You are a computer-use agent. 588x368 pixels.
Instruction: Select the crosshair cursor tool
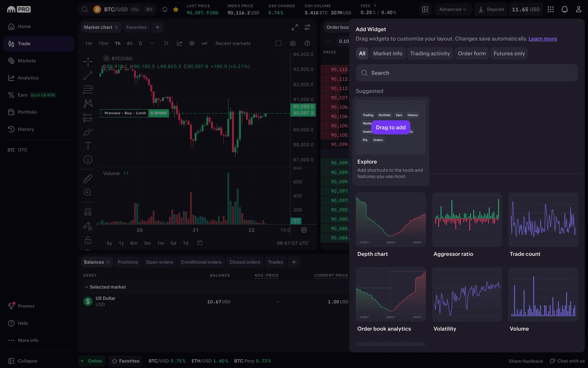88,62
